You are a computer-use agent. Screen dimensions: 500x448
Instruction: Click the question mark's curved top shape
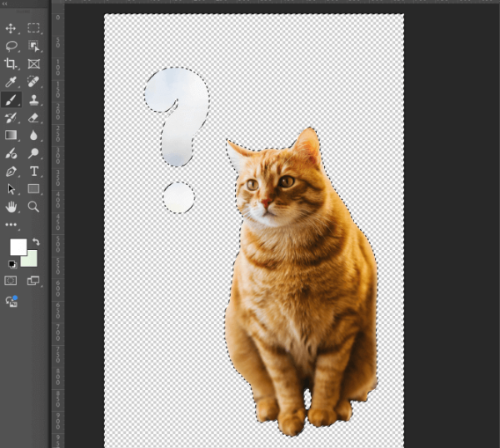[177, 117]
